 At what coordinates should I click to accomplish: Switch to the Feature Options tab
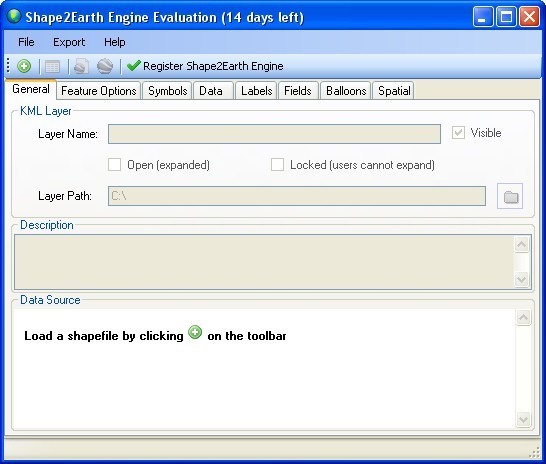(99, 91)
